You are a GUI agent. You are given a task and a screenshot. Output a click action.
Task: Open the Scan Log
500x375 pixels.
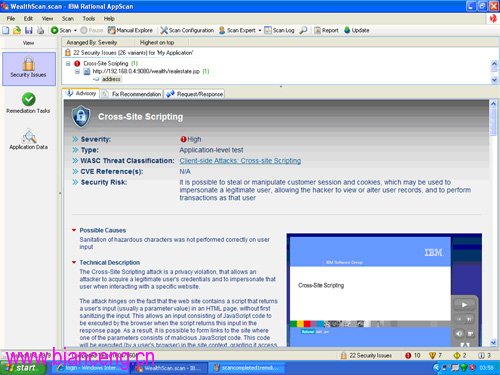(279, 30)
